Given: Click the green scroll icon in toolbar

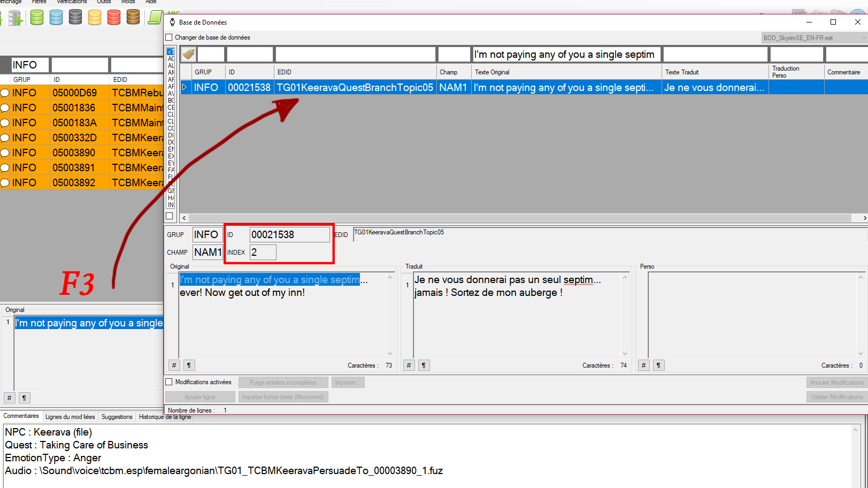Looking at the screenshot, I should (x=155, y=17).
